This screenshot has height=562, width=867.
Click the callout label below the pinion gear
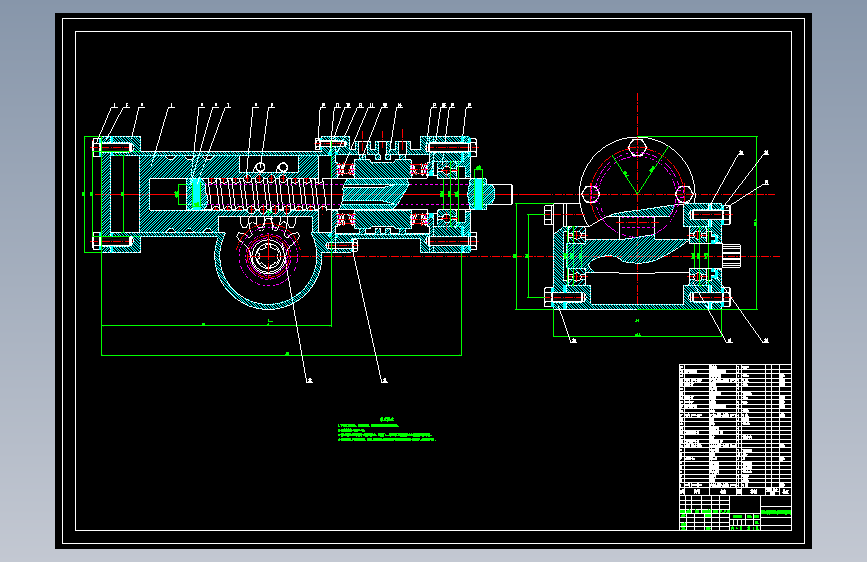click(309, 380)
